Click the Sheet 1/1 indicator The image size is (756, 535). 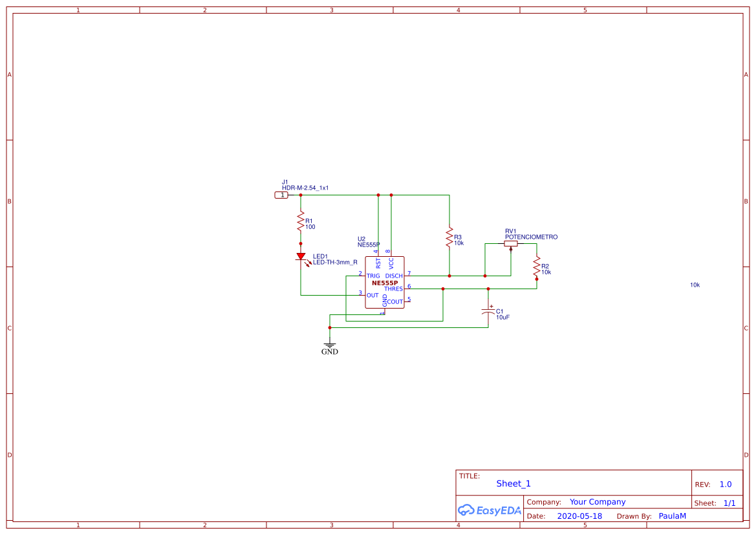point(729,502)
